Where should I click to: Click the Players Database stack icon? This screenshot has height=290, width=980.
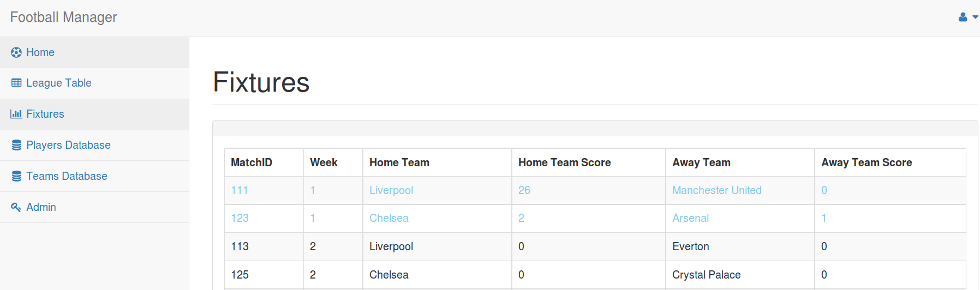click(16, 145)
